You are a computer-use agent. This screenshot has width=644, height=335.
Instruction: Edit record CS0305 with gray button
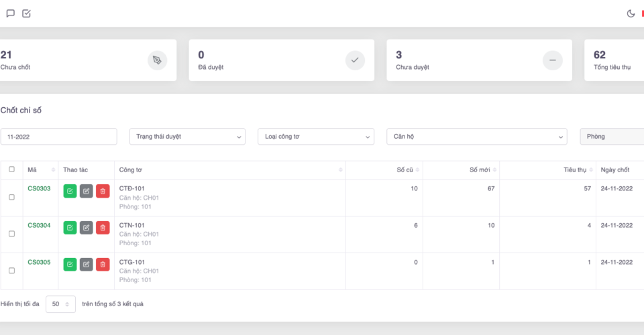tap(87, 264)
